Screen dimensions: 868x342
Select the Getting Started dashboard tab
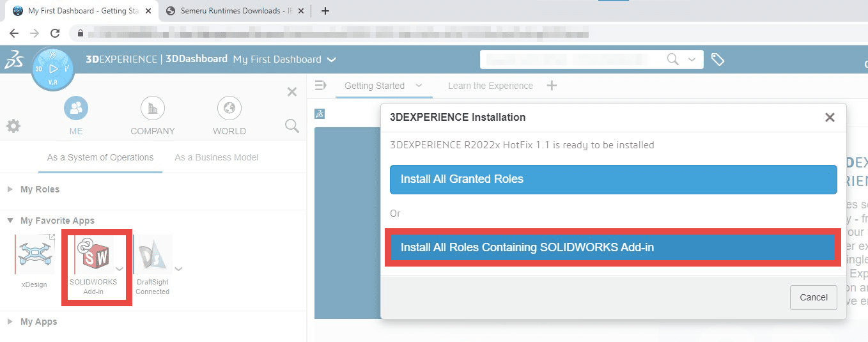pyautogui.click(x=375, y=86)
